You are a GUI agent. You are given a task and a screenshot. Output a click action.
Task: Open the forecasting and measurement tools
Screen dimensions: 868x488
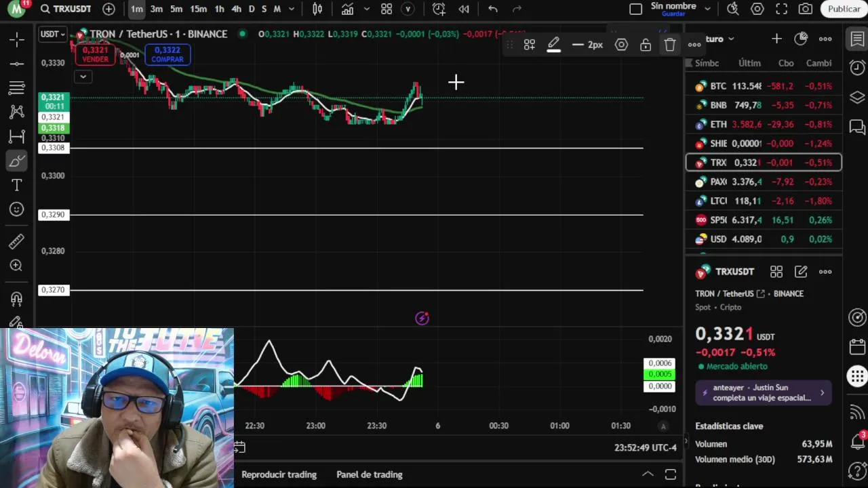tap(17, 136)
